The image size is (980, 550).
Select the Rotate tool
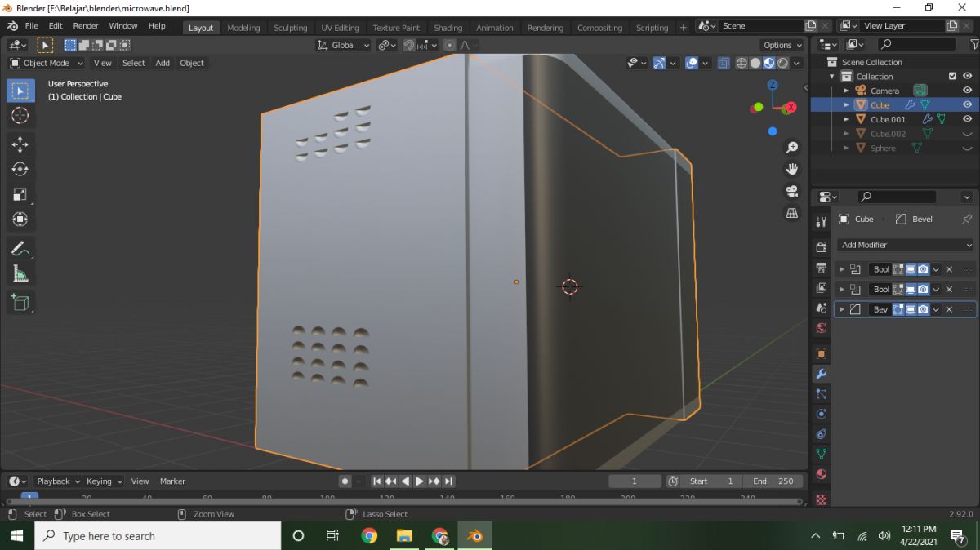click(20, 169)
